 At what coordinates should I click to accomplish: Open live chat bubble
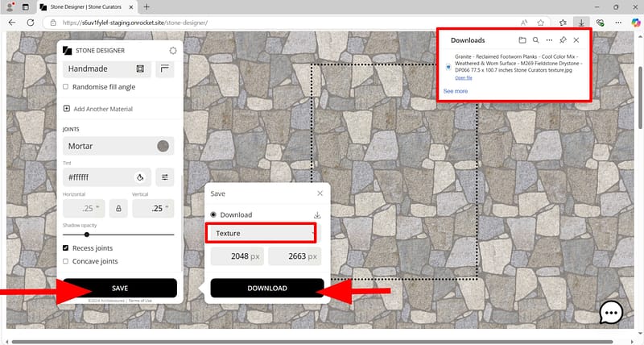click(611, 312)
